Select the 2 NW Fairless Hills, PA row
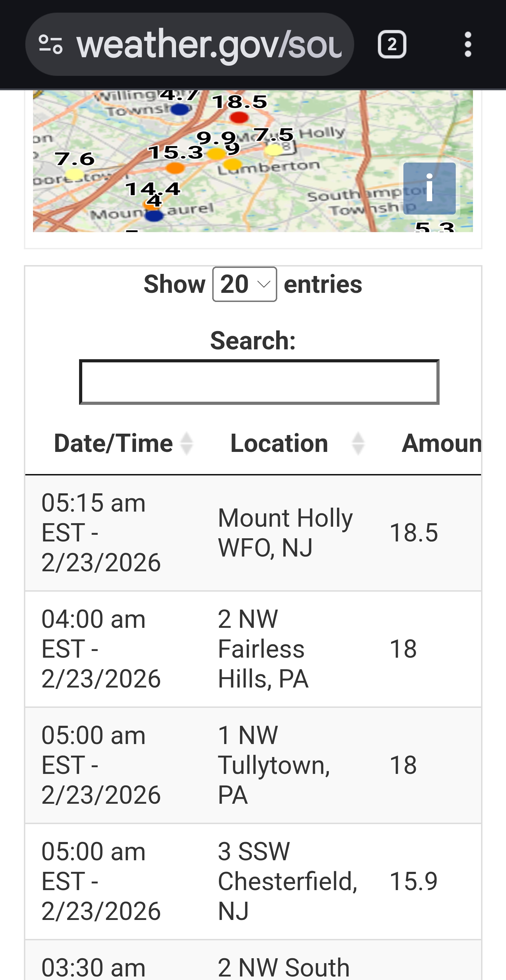This screenshot has width=506, height=980. [253, 649]
